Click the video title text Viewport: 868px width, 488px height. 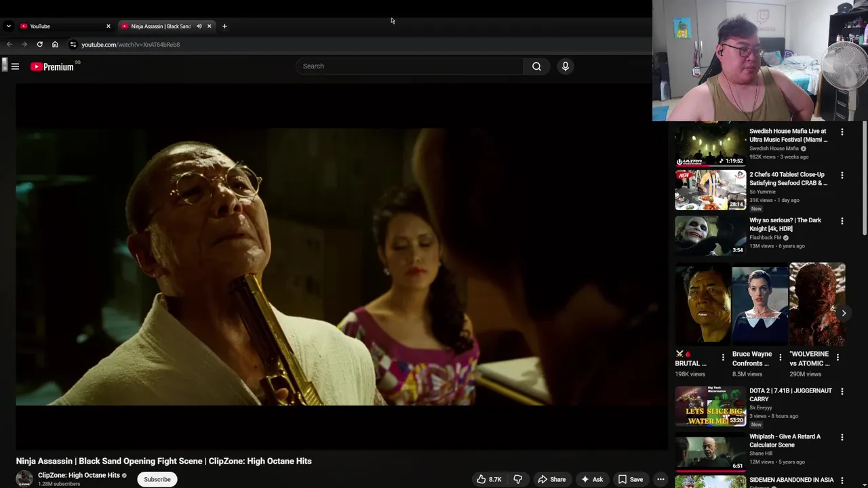(x=164, y=461)
